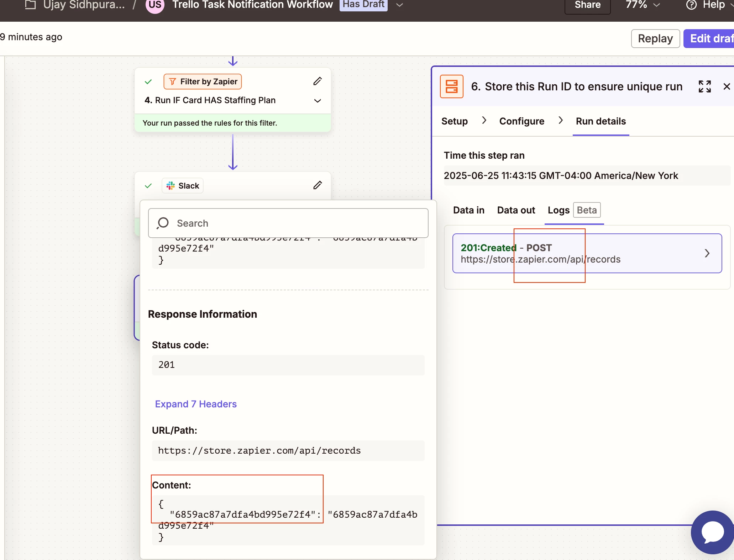The image size is (734, 560).
Task: Click the Search field in the log popup
Action: coord(288,223)
